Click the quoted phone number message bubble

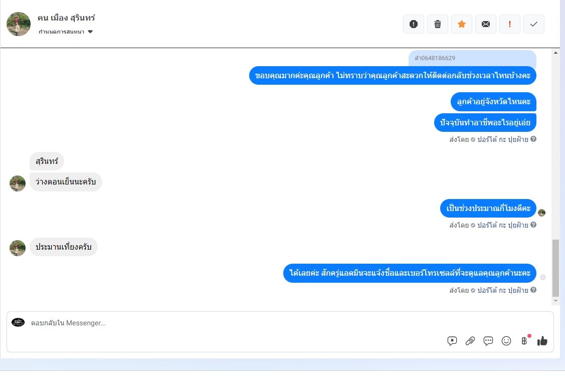[472, 58]
